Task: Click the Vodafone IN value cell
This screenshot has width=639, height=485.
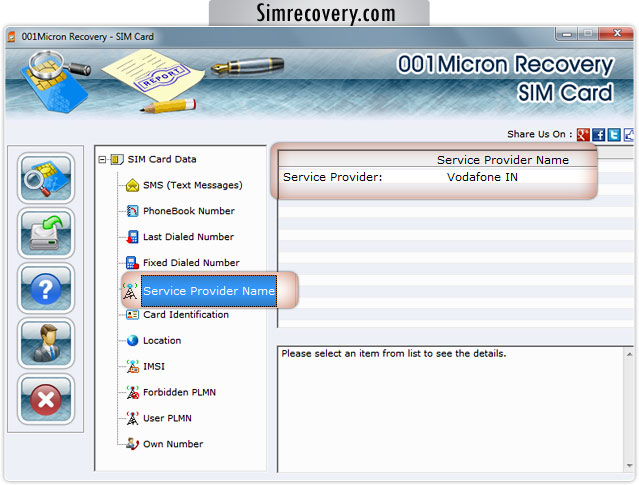Action: pyautogui.click(x=482, y=177)
